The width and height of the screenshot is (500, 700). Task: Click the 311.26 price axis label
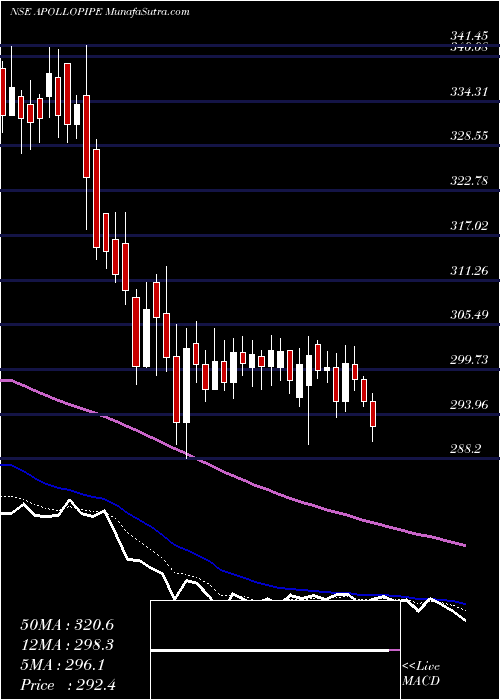469,271
